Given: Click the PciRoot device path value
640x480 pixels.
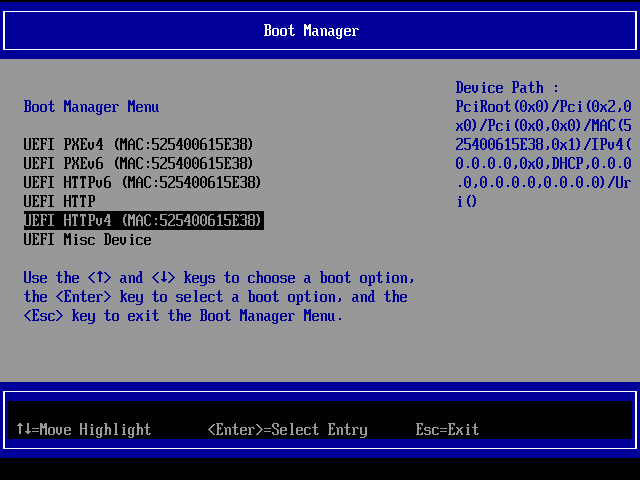Looking at the screenshot, I should click(x=544, y=154).
